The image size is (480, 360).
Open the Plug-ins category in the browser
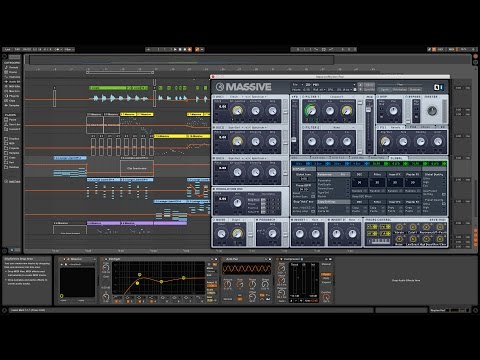13,96
